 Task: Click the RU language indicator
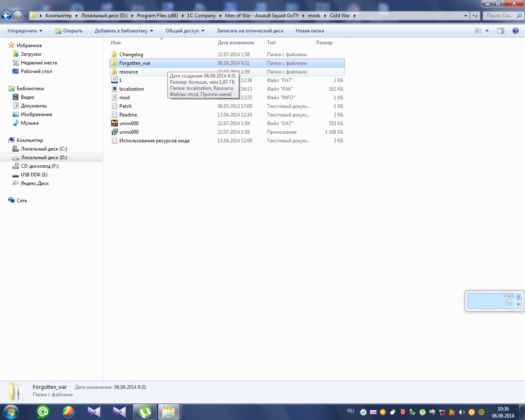pyautogui.click(x=351, y=411)
